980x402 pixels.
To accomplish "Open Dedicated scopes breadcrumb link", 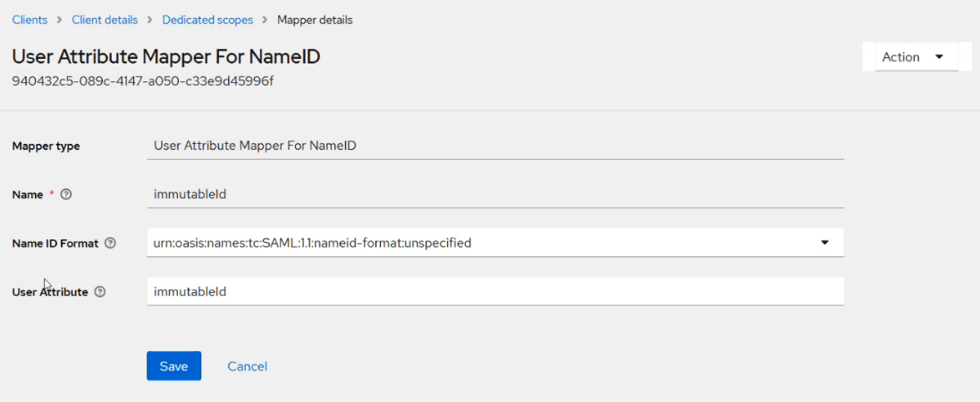I will tap(207, 20).
